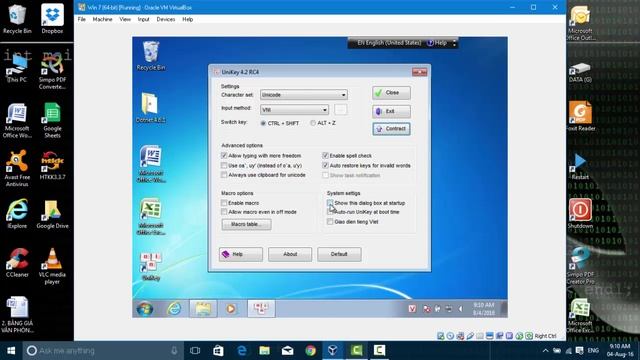Open the Character set dropdown
The image size is (640, 360).
pos(304,95)
